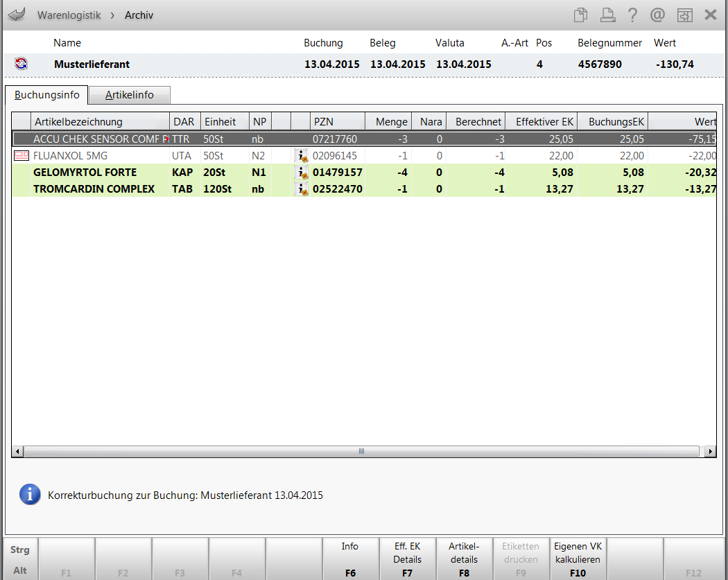This screenshot has height=580, width=728.
Task: Click the correction booking icon beside Musterlieferant
Action: tap(21, 64)
